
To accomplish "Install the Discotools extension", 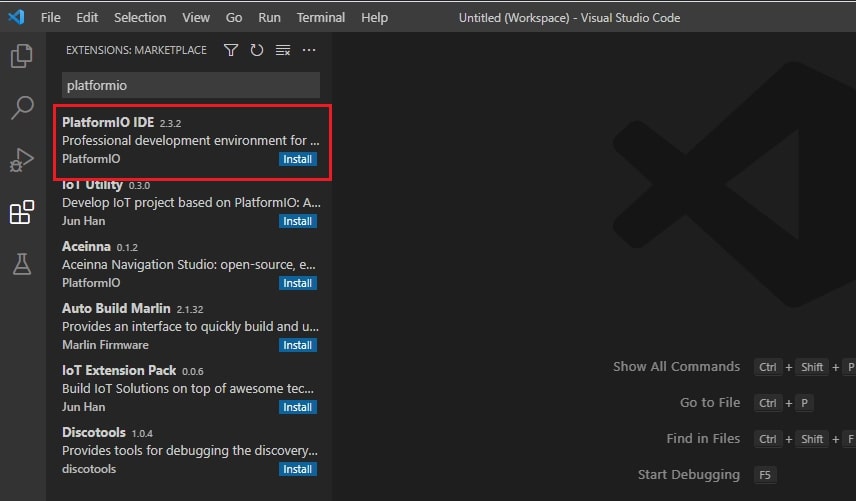I will coord(297,469).
